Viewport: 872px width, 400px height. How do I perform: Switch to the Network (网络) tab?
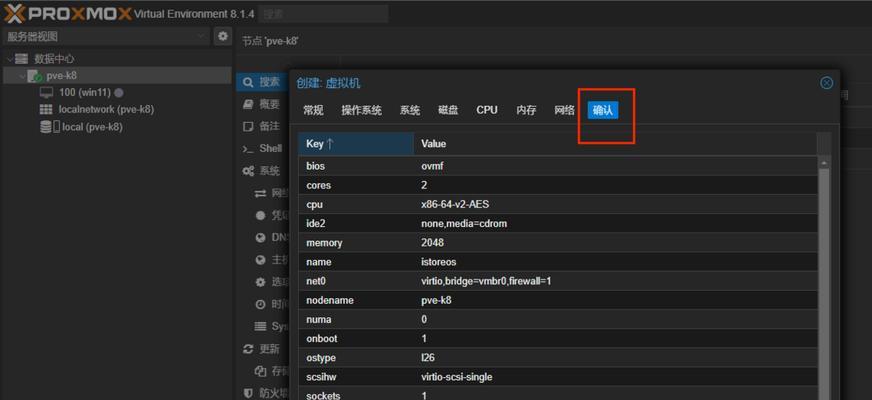[564, 110]
